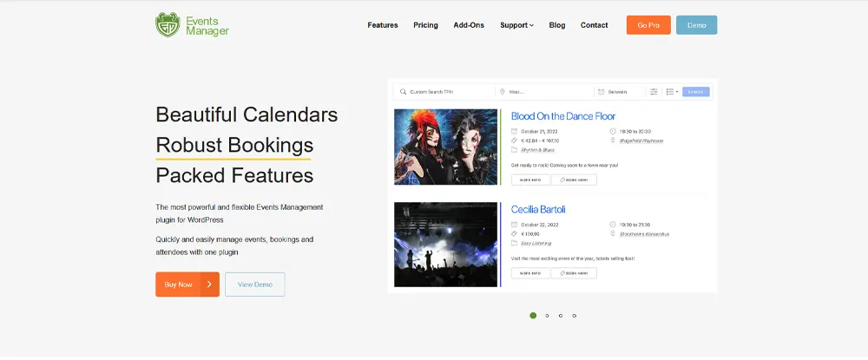Open the Features menu item
The width and height of the screenshot is (868, 360).
click(x=383, y=25)
